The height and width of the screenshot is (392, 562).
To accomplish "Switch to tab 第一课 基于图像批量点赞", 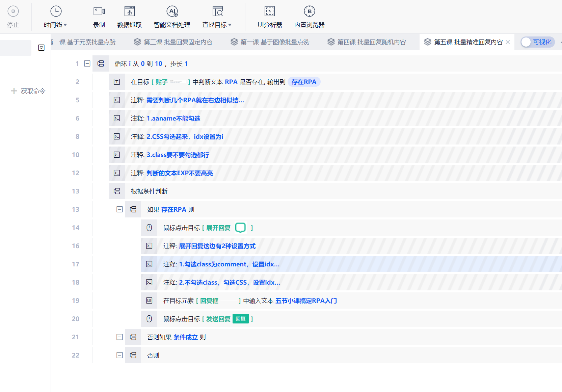I will coord(270,42).
